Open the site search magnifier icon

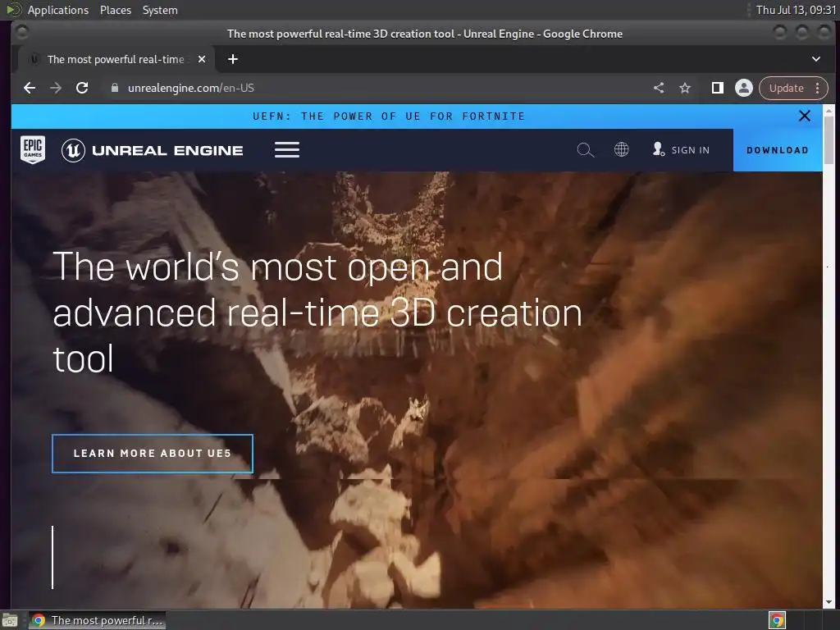coord(586,149)
